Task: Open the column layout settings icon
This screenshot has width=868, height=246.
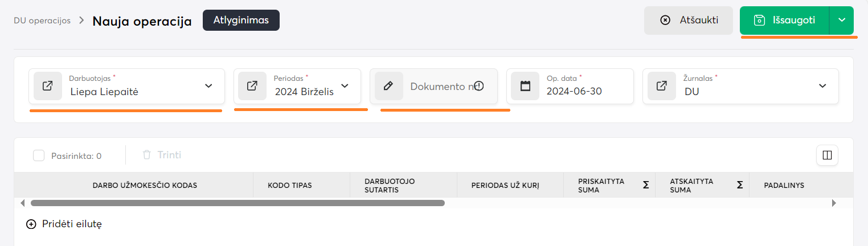Action: (827, 155)
